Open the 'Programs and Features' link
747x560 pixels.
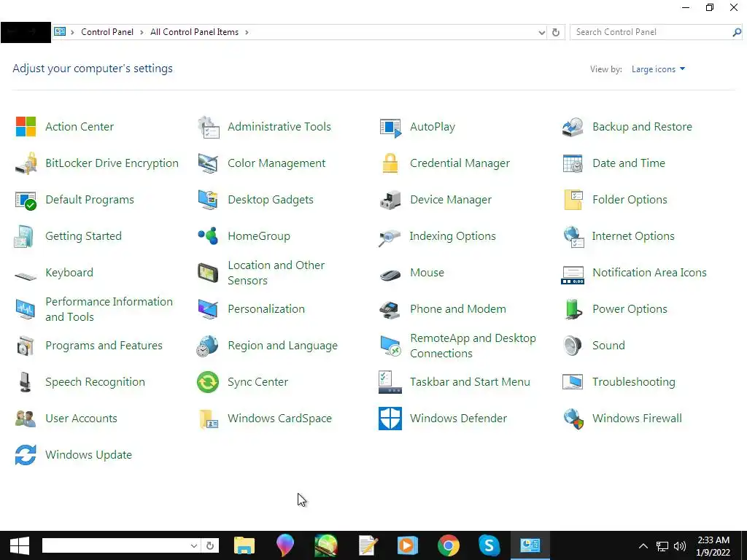point(104,346)
